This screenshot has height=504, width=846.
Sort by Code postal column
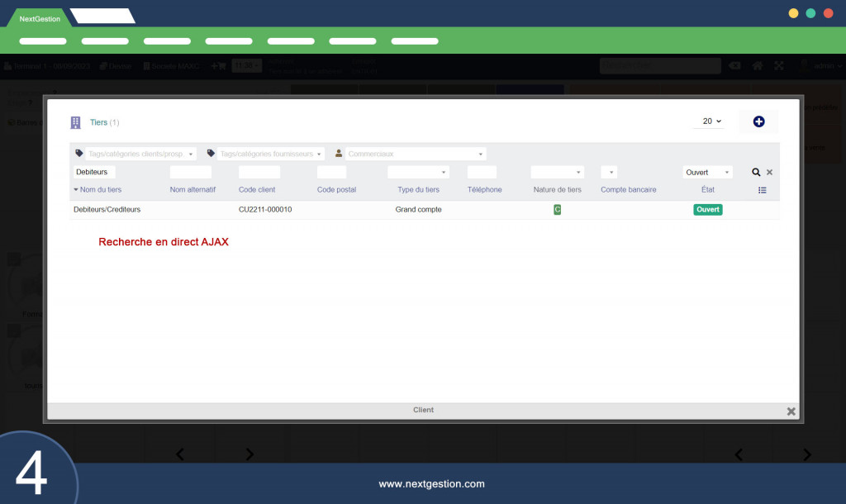coord(337,189)
